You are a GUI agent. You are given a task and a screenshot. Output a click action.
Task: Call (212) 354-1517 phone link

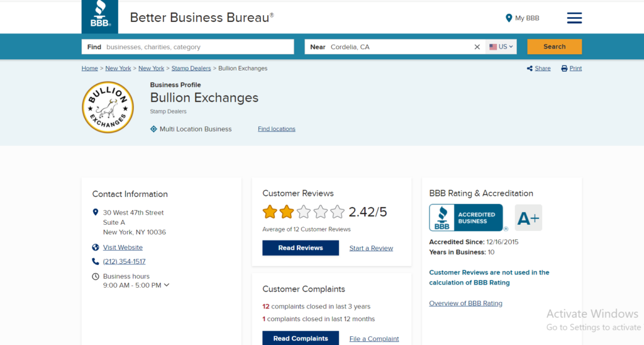tap(124, 261)
